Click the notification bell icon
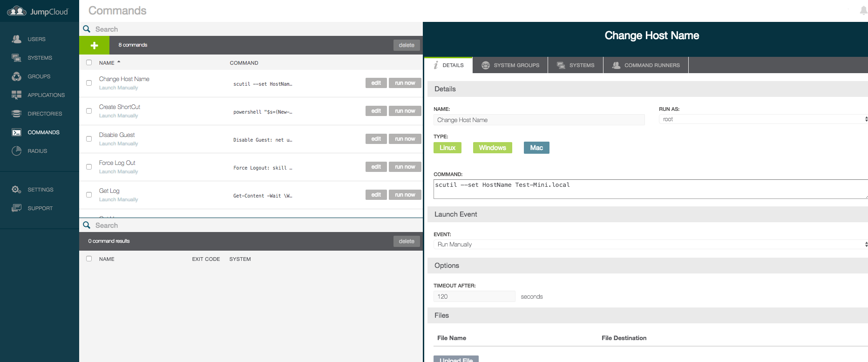 point(863,10)
